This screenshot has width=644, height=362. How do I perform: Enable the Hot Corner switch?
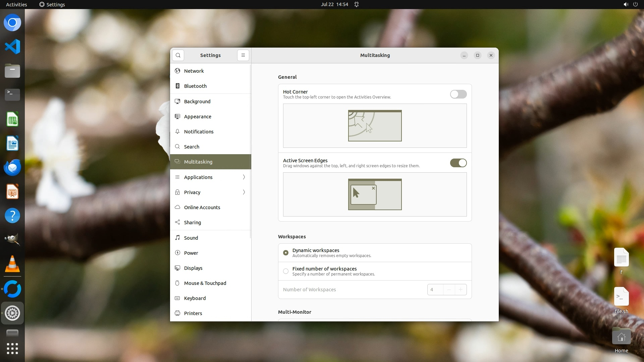pos(458,94)
